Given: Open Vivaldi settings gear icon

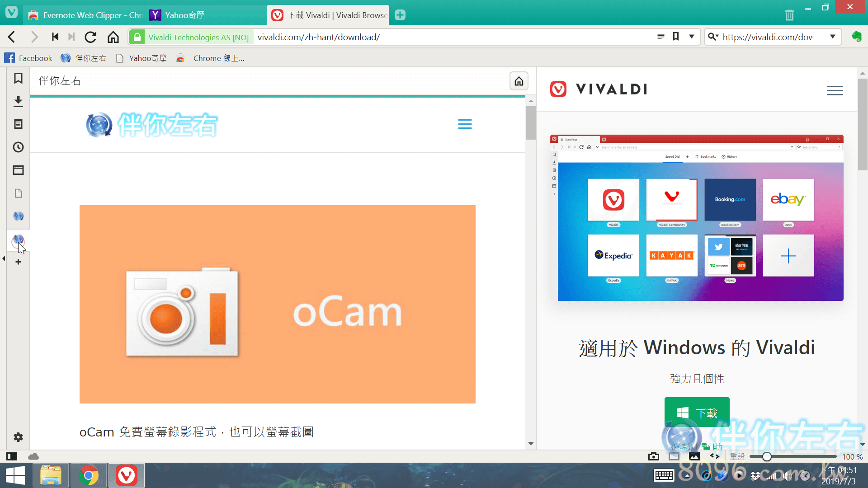Looking at the screenshot, I should tap(18, 437).
